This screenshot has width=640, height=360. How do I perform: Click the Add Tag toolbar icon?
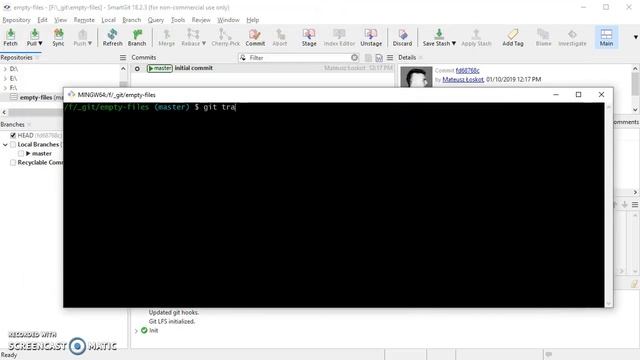pyautogui.click(x=513, y=37)
